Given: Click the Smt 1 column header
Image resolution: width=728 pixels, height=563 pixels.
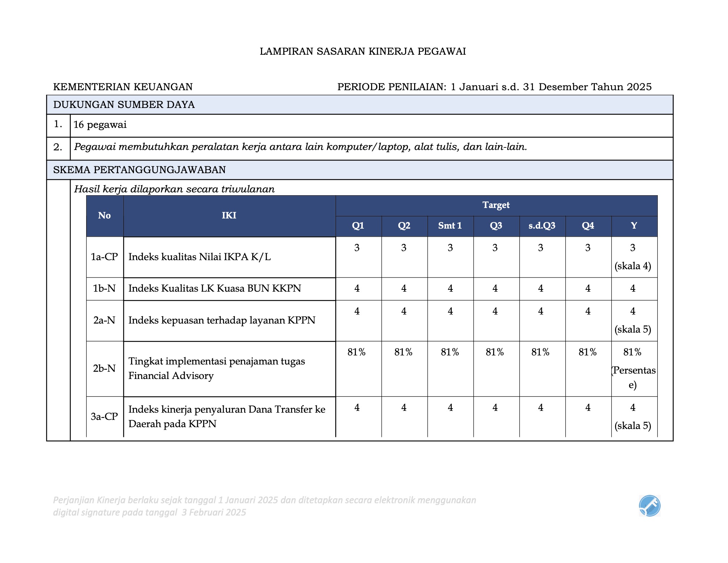Looking at the screenshot, I should pos(450,226).
